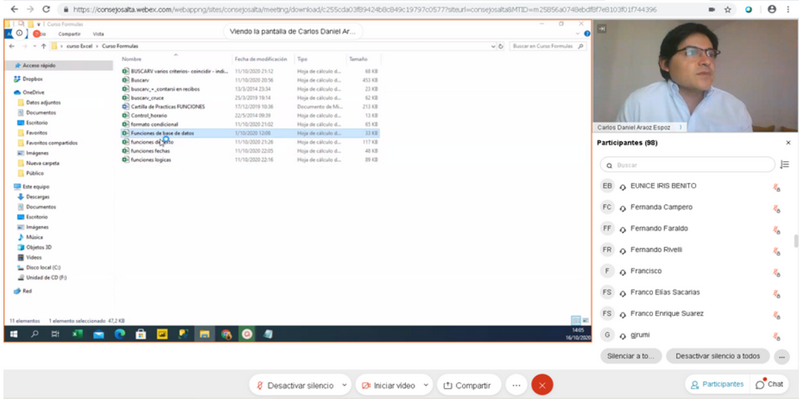
Task: Click the Compartir screen share button
Action: click(469, 385)
